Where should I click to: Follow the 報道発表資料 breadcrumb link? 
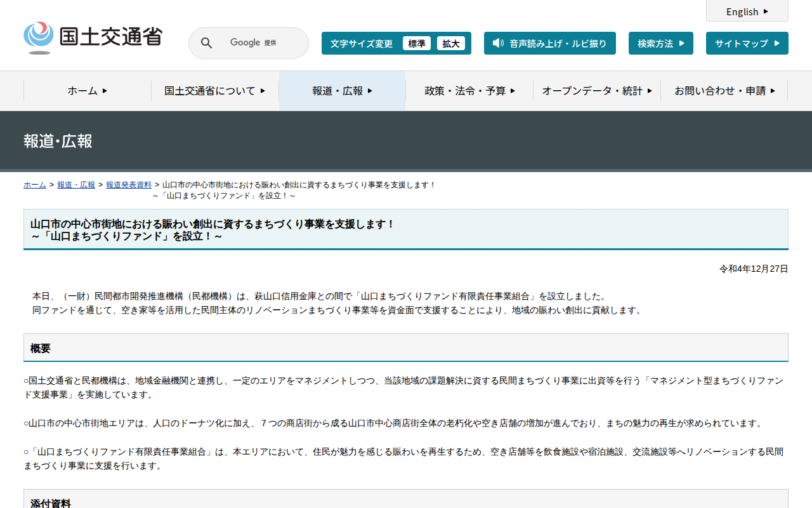129,185
